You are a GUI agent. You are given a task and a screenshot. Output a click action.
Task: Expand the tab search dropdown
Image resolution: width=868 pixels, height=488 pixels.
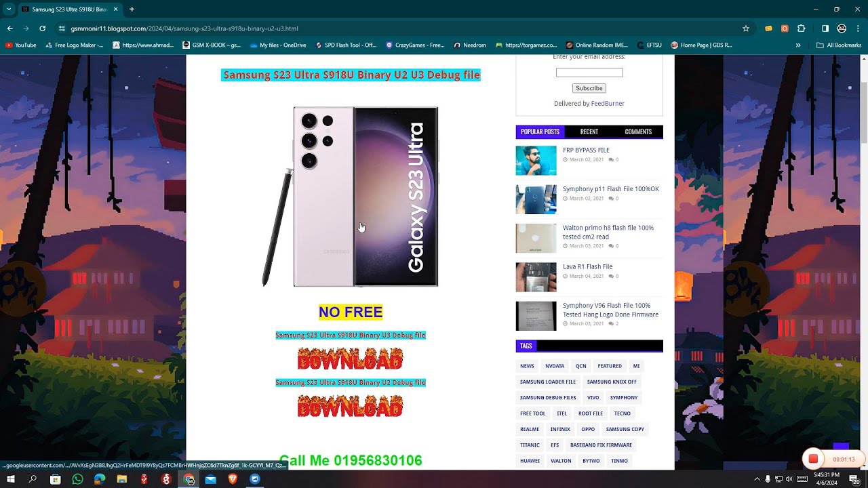coord(9,9)
